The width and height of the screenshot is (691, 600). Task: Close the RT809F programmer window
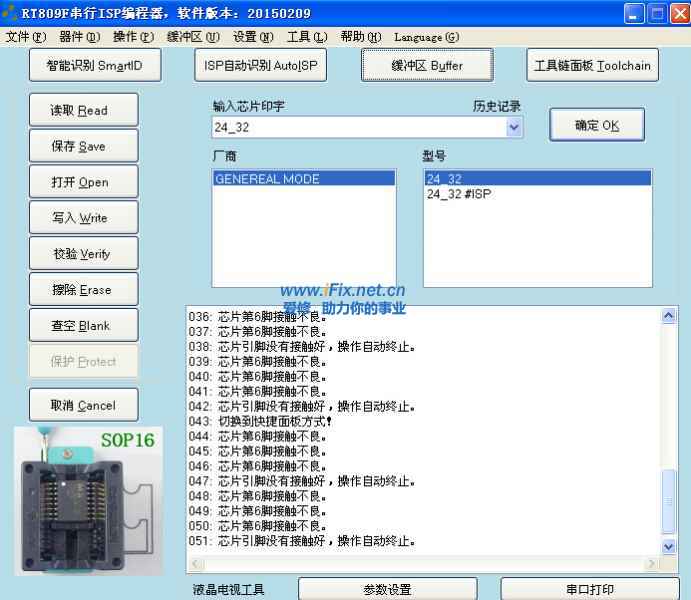click(x=680, y=14)
